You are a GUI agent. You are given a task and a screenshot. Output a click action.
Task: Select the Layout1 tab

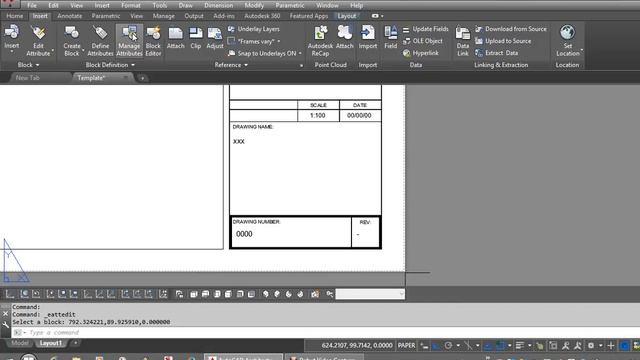click(x=51, y=343)
